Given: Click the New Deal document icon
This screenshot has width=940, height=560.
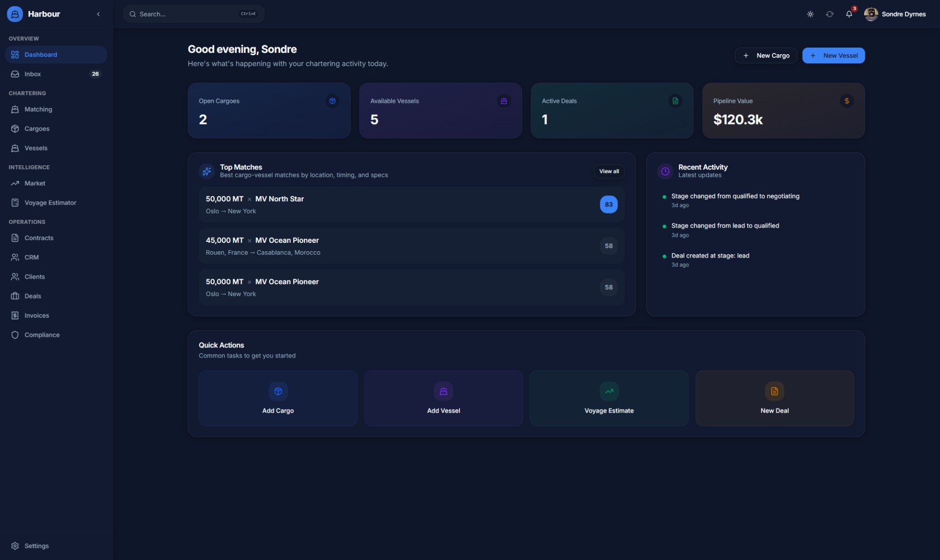Looking at the screenshot, I should 774,391.
